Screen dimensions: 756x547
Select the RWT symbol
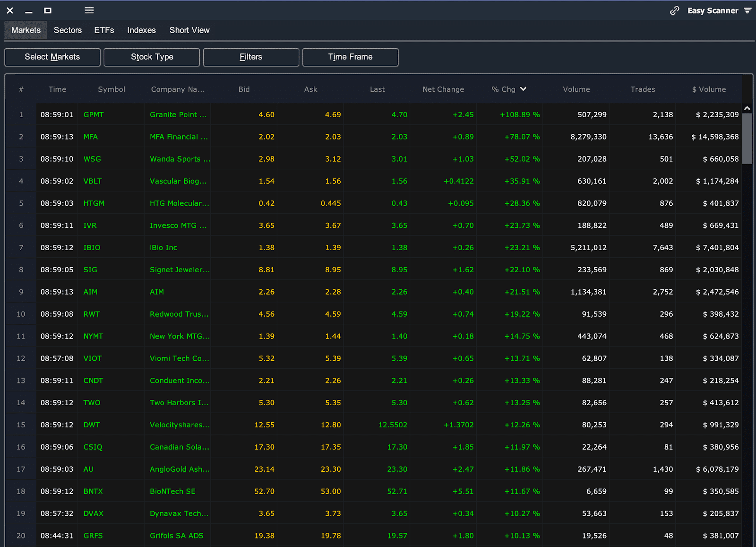tap(92, 314)
